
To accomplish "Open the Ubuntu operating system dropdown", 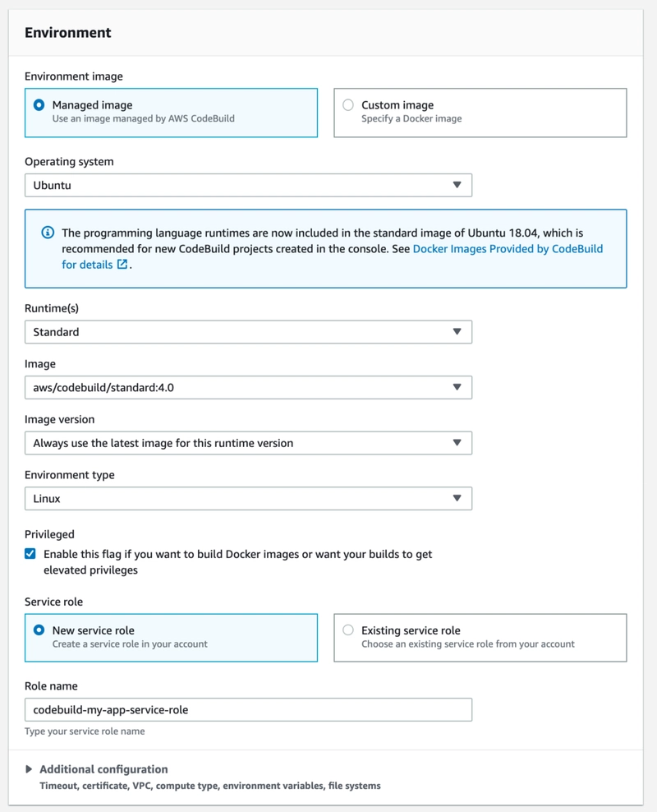I will [x=246, y=185].
